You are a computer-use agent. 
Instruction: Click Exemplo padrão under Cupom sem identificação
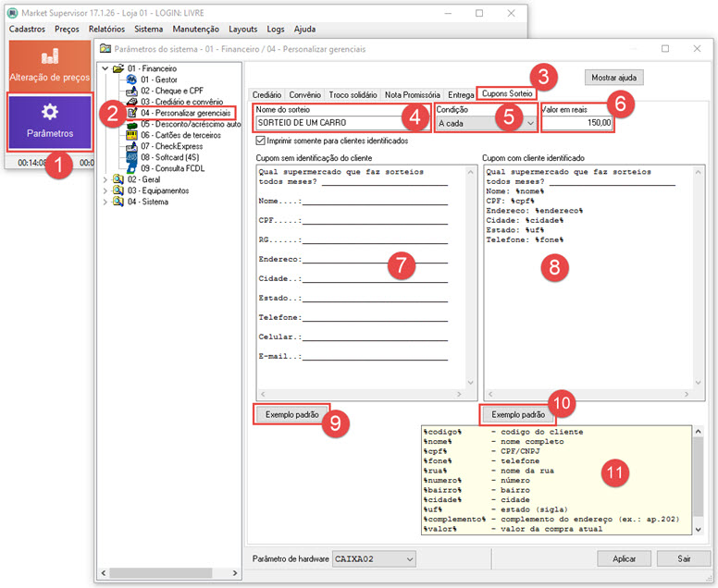coord(291,414)
